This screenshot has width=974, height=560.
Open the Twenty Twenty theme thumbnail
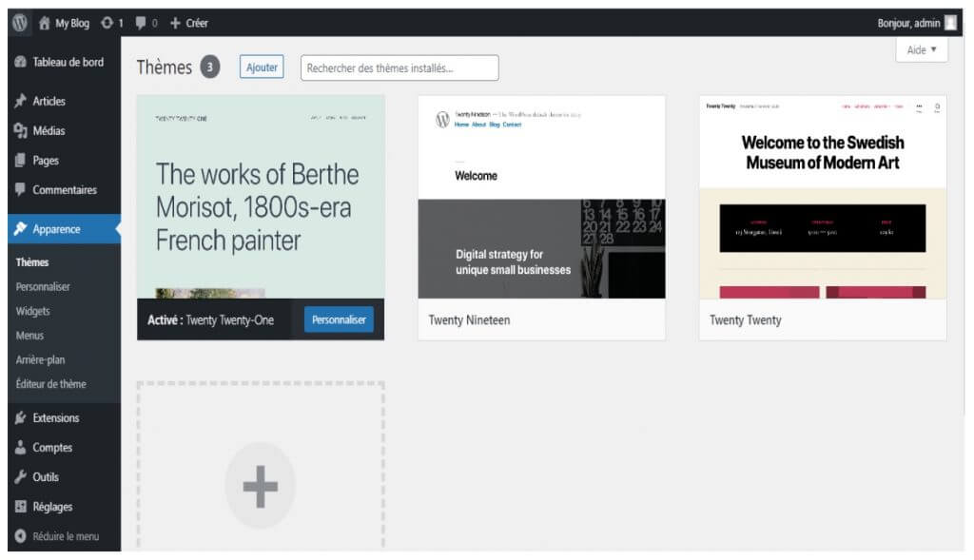coord(823,197)
